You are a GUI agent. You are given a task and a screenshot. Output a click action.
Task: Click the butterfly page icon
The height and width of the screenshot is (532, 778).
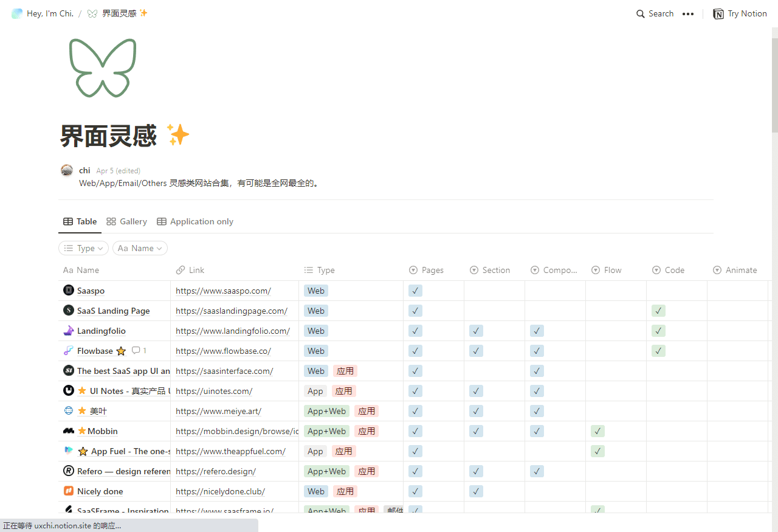click(x=103, y=67)
